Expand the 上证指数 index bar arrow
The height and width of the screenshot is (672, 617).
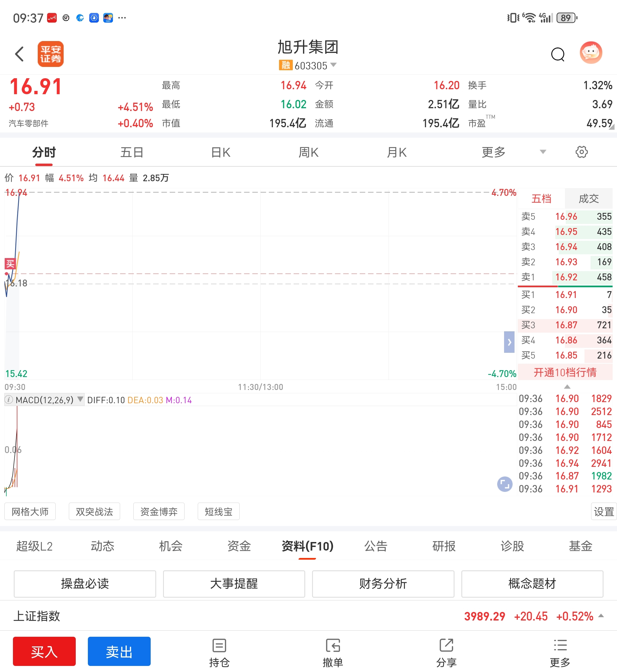[x=601, y=616]
